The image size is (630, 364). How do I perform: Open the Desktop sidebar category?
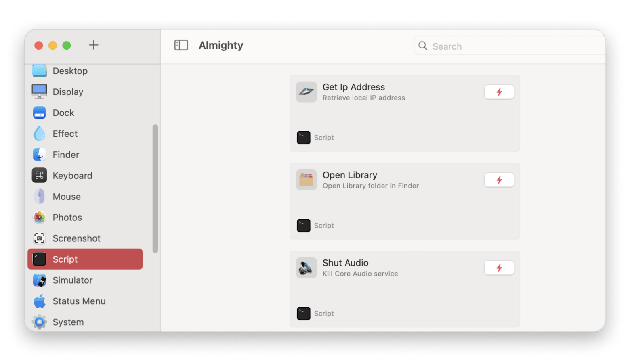click(x=85, y=71)
